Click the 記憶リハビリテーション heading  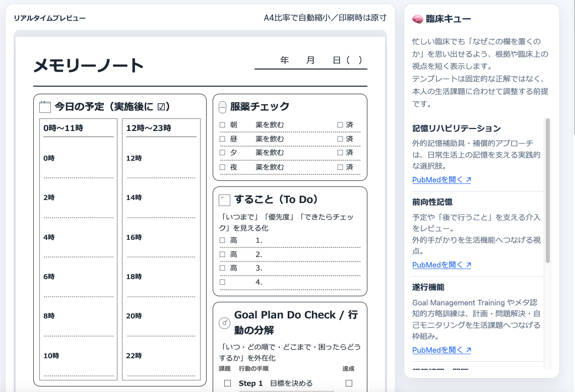pyautogui.click(x=457, y=128)
